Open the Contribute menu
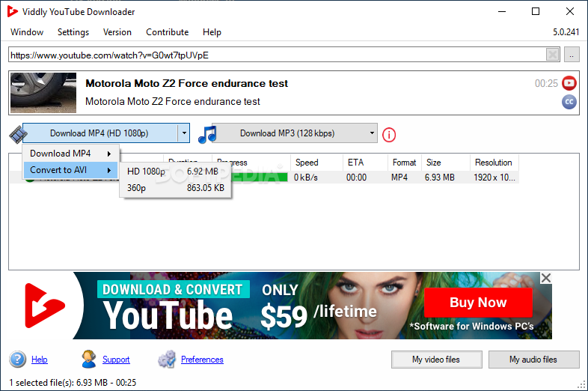 pyautogui.click(x=168, y=32)
